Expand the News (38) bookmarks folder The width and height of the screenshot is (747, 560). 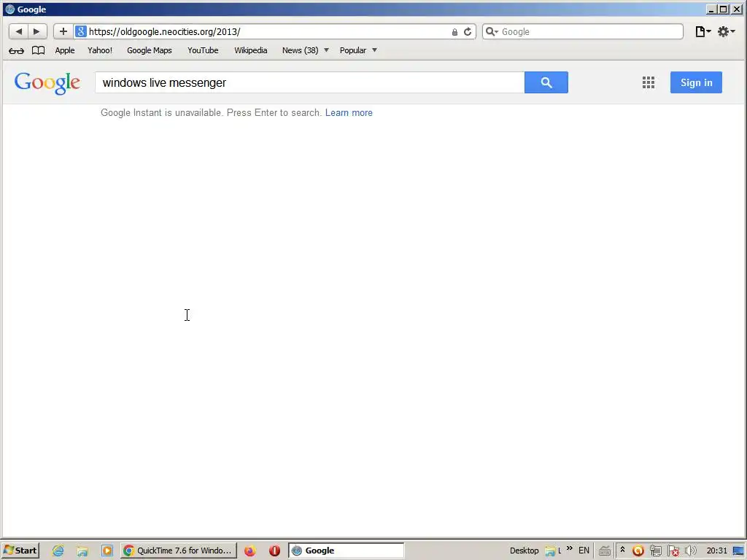tap(306, 50)
